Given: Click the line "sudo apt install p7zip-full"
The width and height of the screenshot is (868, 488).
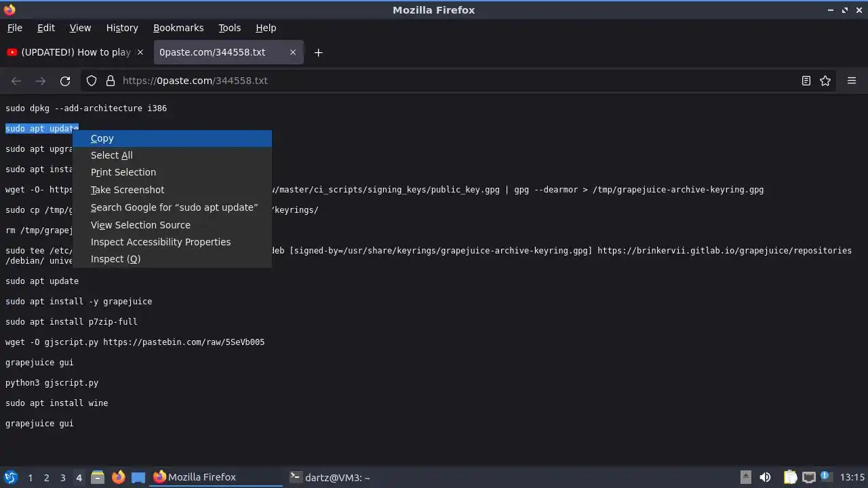Looking at the screenshot, I should [x=71, y=322].
